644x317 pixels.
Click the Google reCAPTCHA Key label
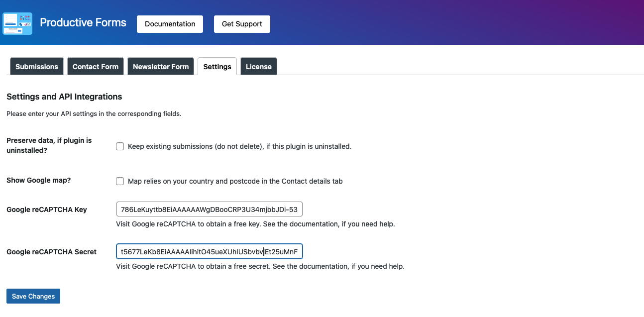point(47,210)
